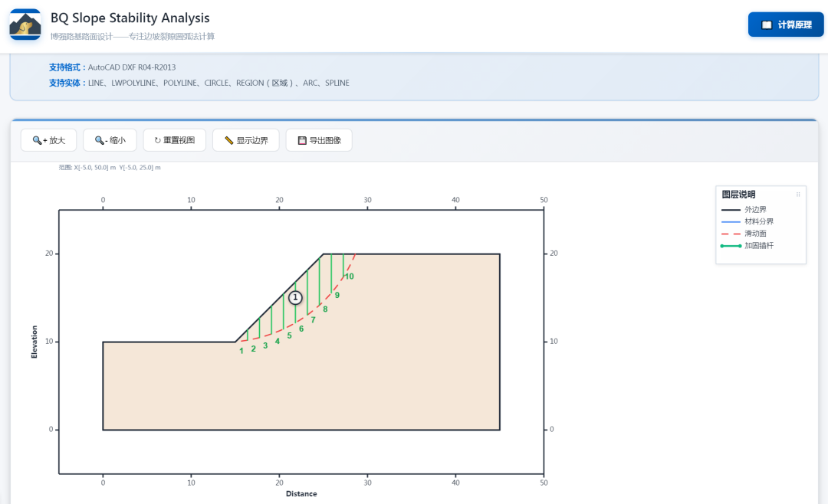Click the 加固锚杆 legend entry
This screenshot has width=828, height=504.
click(x=747, y=245)
